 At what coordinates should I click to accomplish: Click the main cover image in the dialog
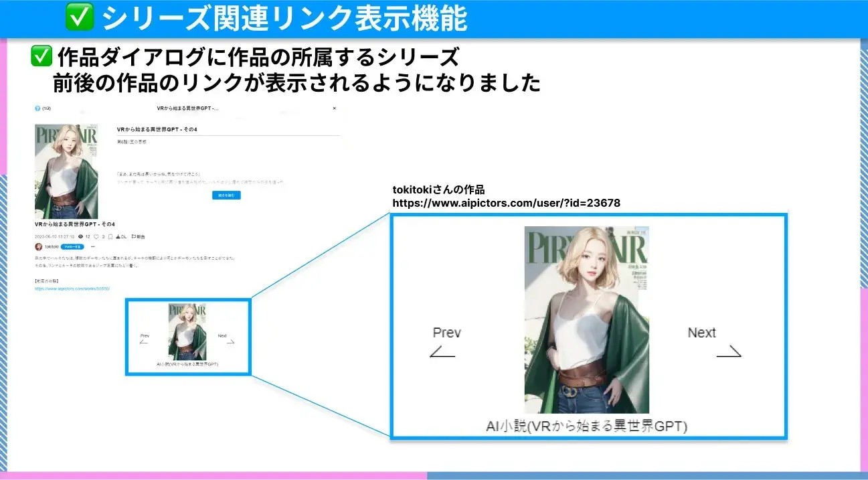click(x=66, y=171)
